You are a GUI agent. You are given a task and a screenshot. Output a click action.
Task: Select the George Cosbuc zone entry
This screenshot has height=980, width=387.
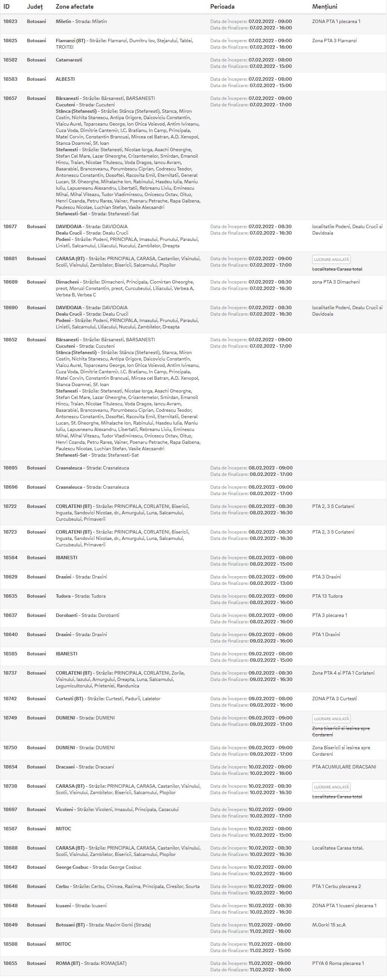(x=72, y=867)
